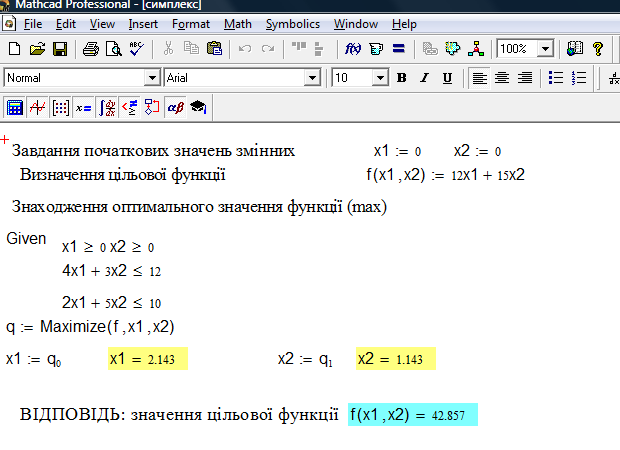Undo the last action arrow icon

click(x=245, y=49)
